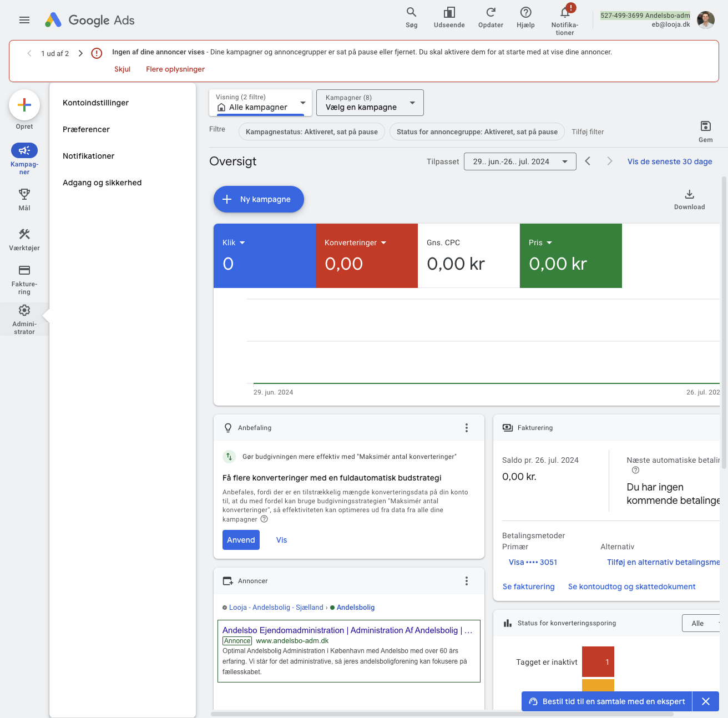The width and height of the screenshot is (728, 718).
Task: Download the overview report
Action: click(689, 200)
